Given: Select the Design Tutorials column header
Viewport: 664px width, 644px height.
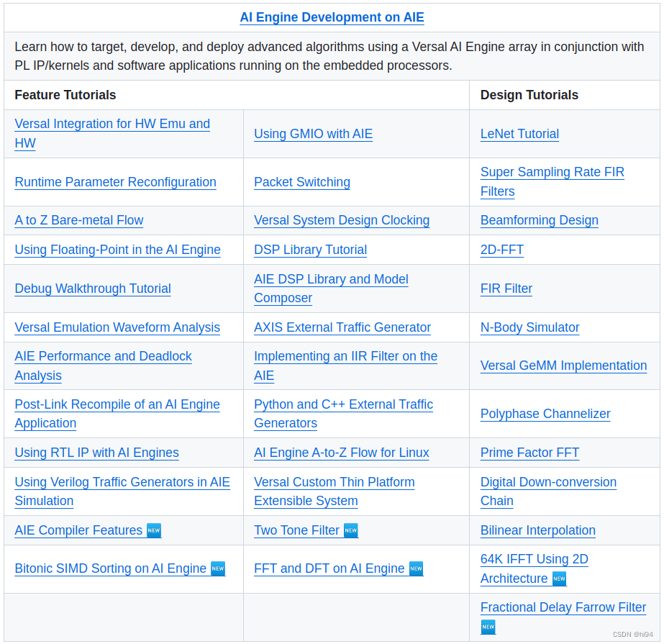Looking at the screenshot, I should (529, 95).
